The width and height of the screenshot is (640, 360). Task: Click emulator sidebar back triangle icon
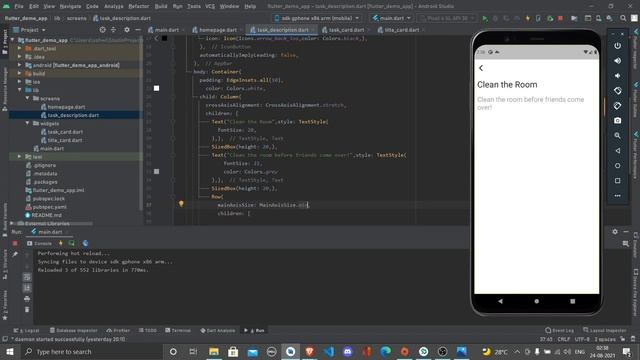618,151
